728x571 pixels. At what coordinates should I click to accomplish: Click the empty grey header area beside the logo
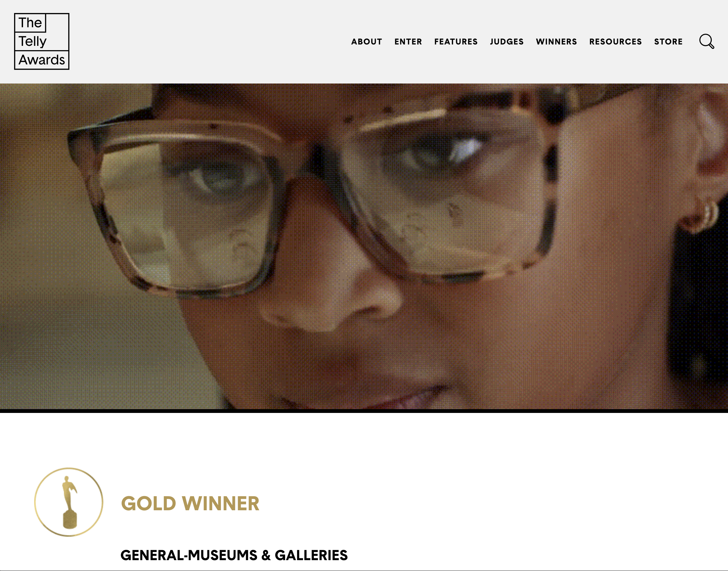[207, 41]
